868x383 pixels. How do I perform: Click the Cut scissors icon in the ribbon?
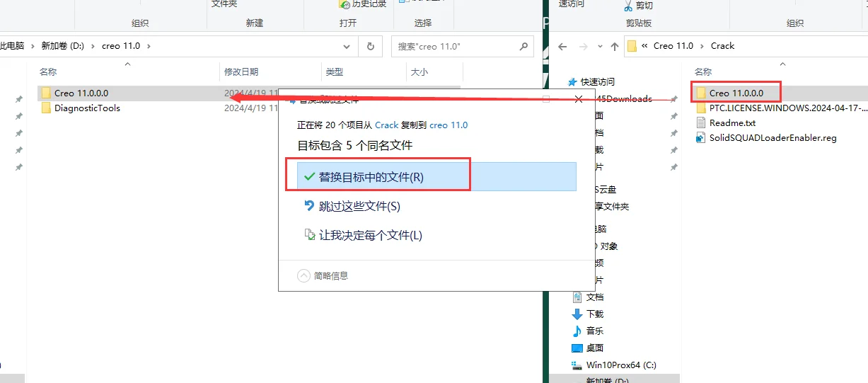(628, 6)
